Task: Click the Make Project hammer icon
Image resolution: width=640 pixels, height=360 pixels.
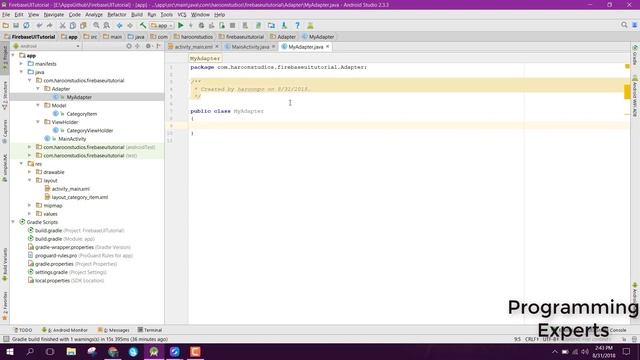Action: 143,25
